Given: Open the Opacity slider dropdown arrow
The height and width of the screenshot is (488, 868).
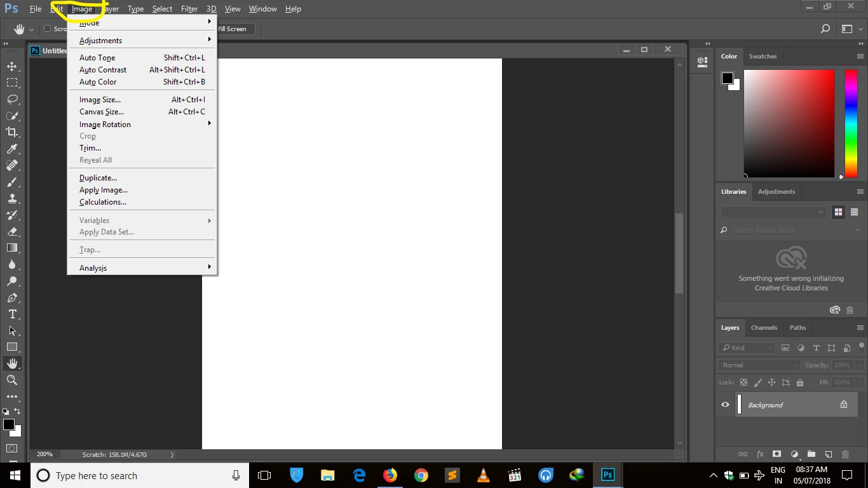Looking at the screenshot, I should pyautogui.click(x=859, y=365).
